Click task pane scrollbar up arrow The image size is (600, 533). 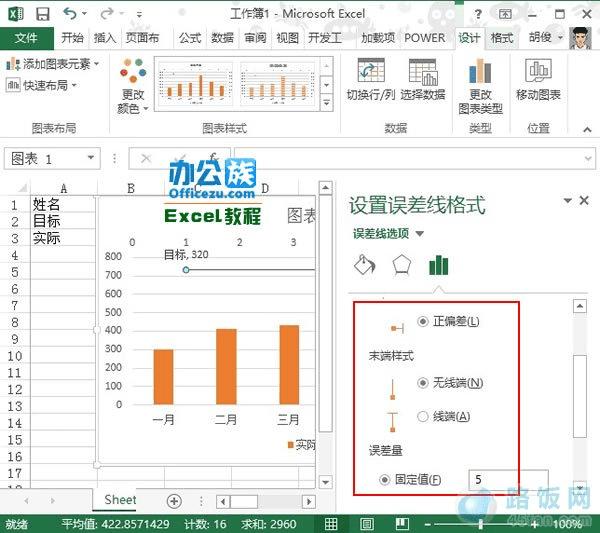pyautogui.click(x=580, y=306)
